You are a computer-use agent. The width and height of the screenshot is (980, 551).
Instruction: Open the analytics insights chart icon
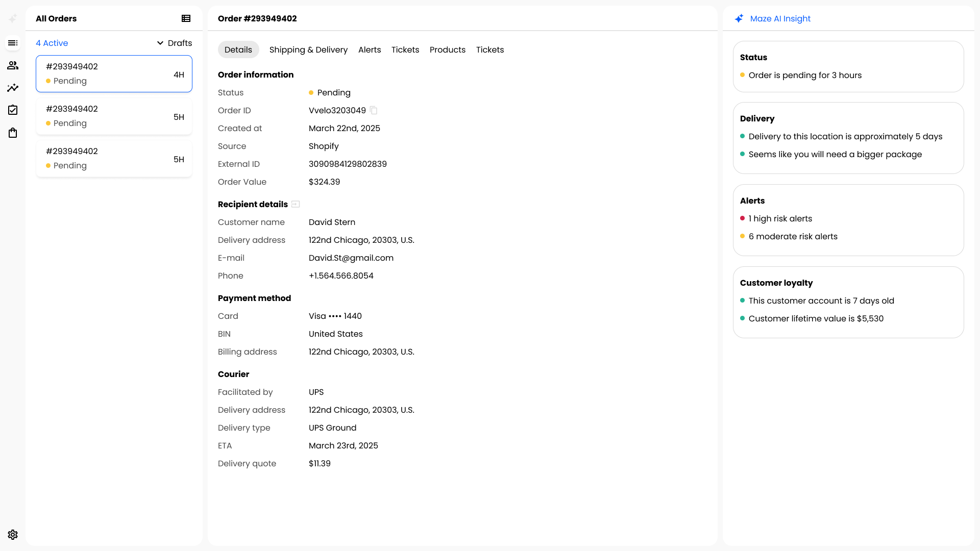point(13,88)
